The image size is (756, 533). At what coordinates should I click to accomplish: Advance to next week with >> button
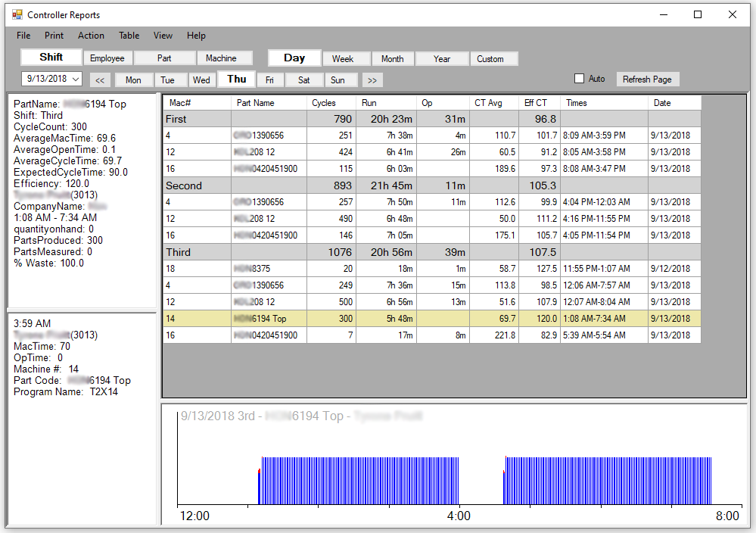coord(372,80)
